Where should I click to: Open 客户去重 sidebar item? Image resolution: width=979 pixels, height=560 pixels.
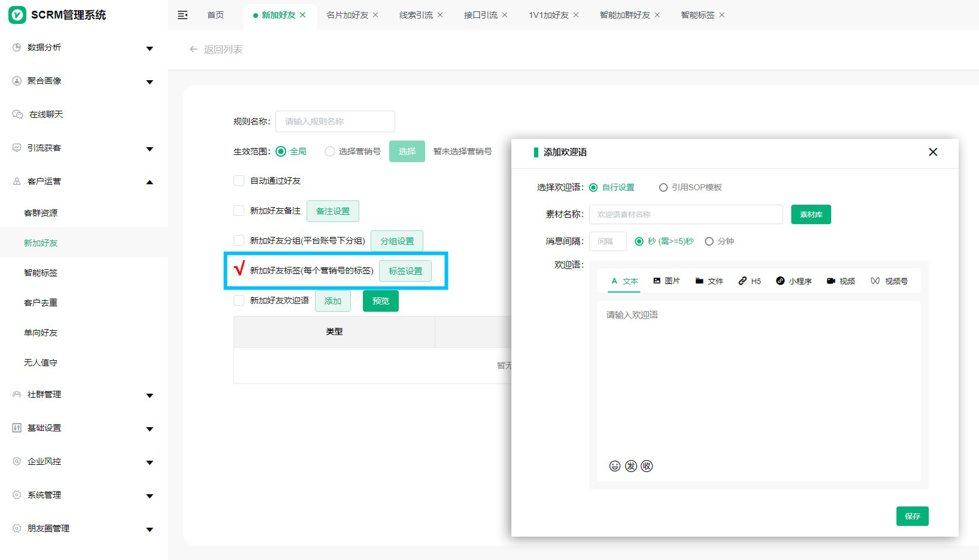[41, 303]
